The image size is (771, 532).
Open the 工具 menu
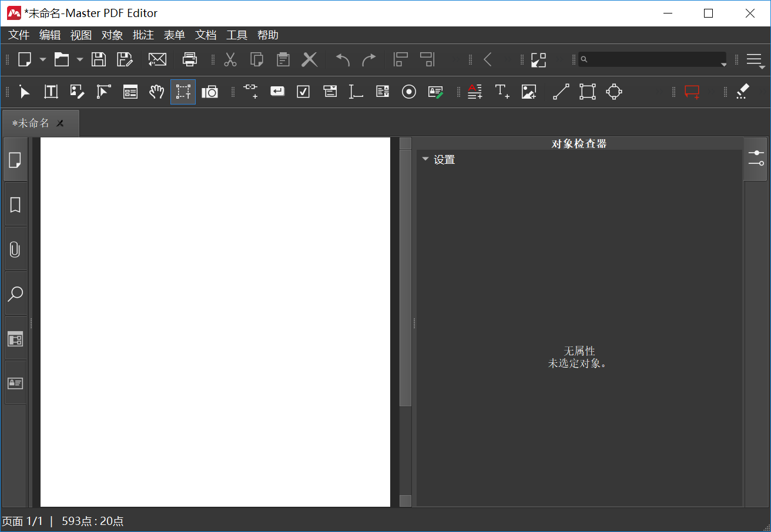[x=237, y=35]
